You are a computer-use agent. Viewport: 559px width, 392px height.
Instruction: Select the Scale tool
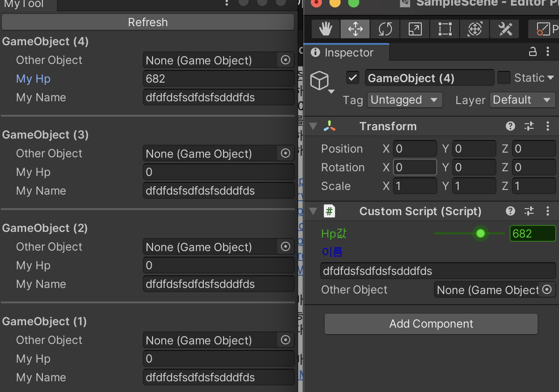click(415, 29)
